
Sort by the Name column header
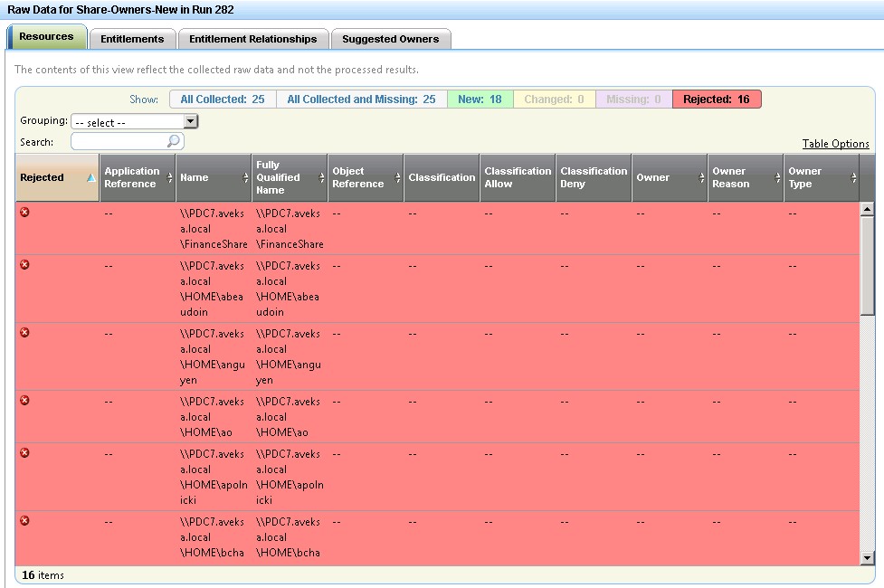point(213,178)
